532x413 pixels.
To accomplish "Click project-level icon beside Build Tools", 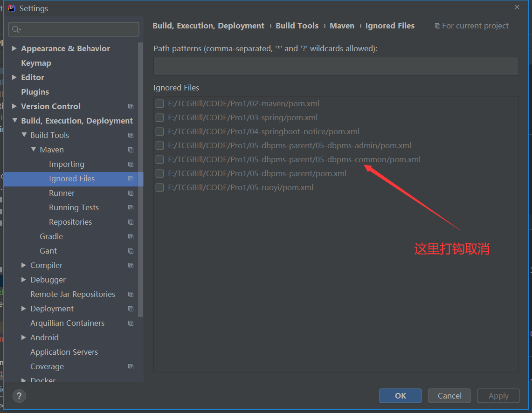I will pyautogui.click(x=131, y=135).
